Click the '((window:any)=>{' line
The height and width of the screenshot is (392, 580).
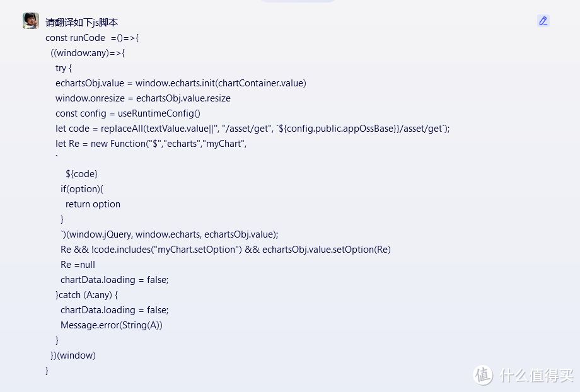pos(88,53)
